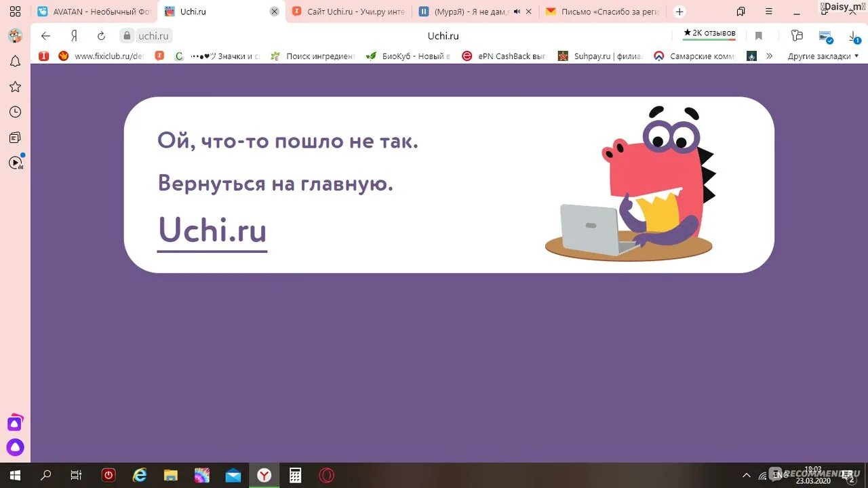Reload the page
Image resolution: width=868 pixels, height=488 pixels.
101,36
